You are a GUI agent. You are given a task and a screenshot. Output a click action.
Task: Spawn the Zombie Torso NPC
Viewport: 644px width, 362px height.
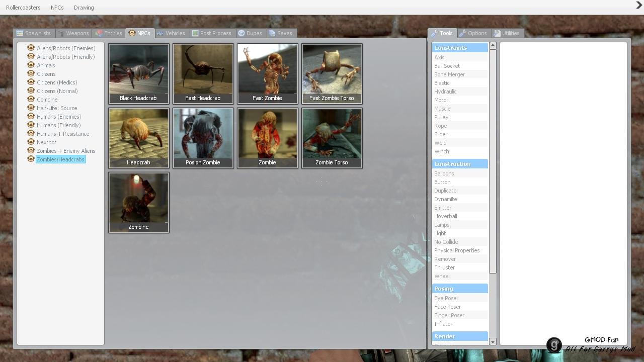click(332, 138)
